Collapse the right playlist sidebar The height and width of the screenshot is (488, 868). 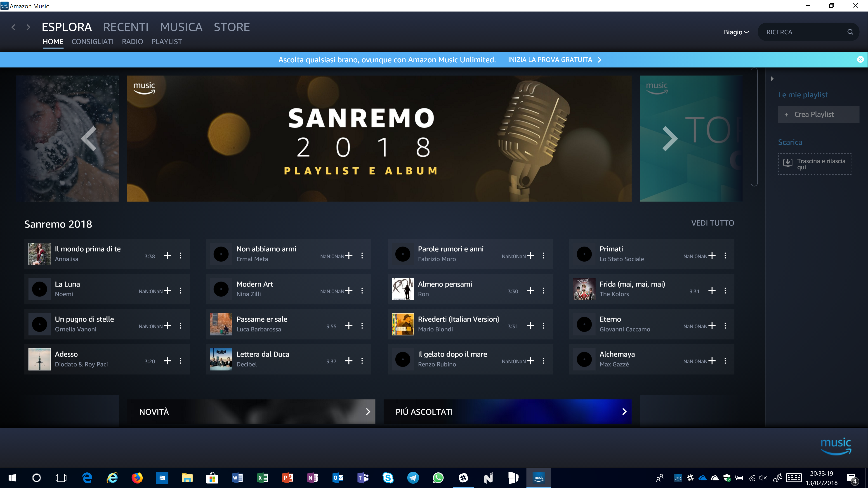tap(772, 78)
